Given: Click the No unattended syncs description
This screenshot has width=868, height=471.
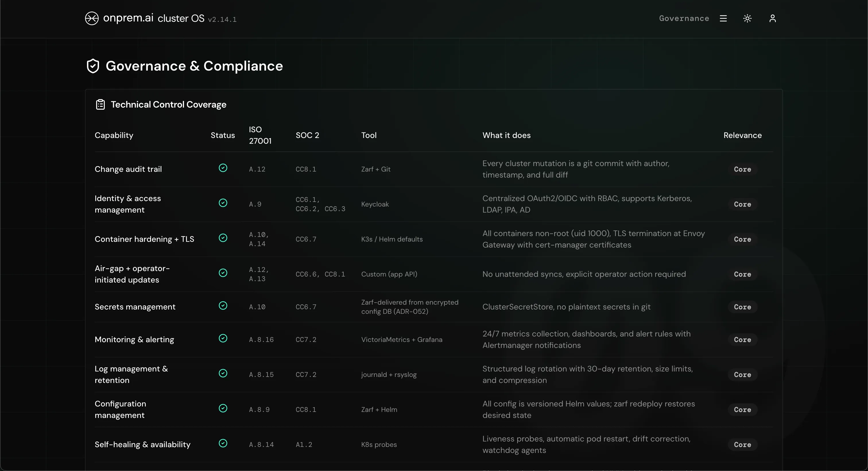Looking at the screenshot, I should click(584, 275).
